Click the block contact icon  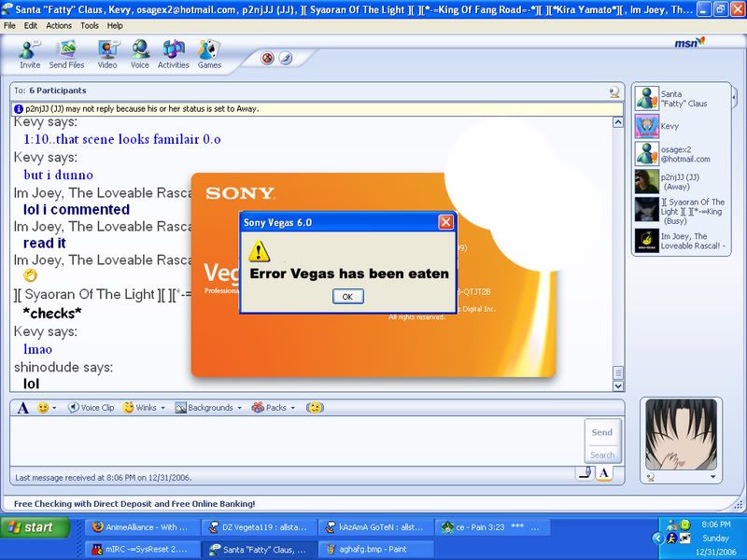coord(268,58)
